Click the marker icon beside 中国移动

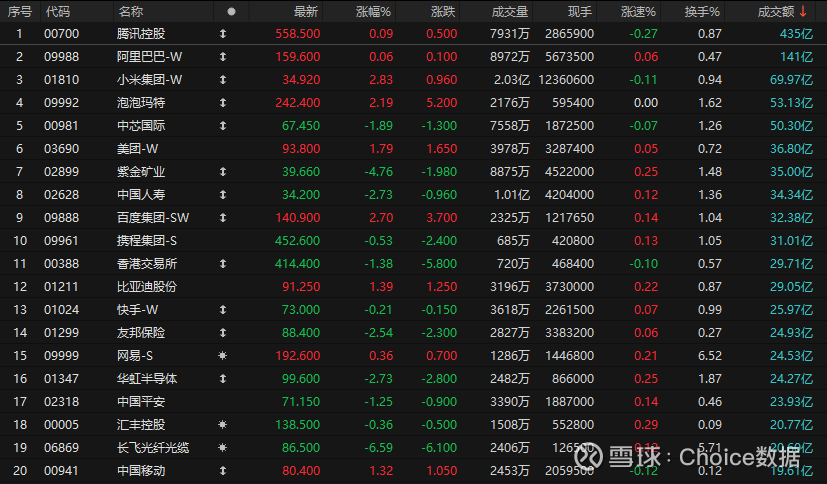pyautogui.click(x=223, y=470)
